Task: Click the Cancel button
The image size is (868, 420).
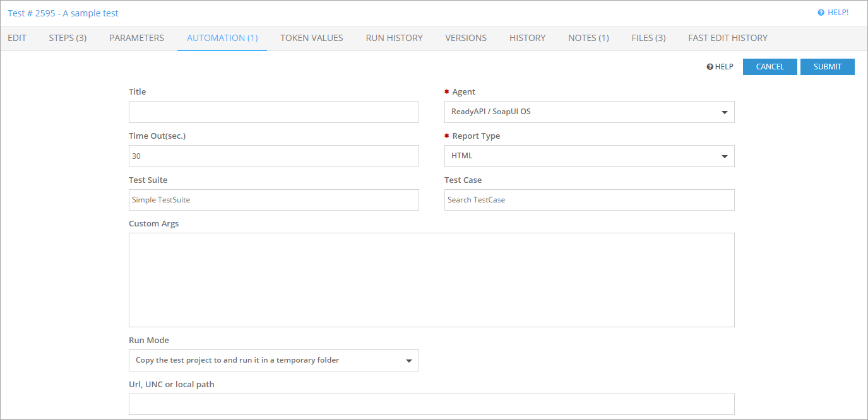Action: coord(770,67)
